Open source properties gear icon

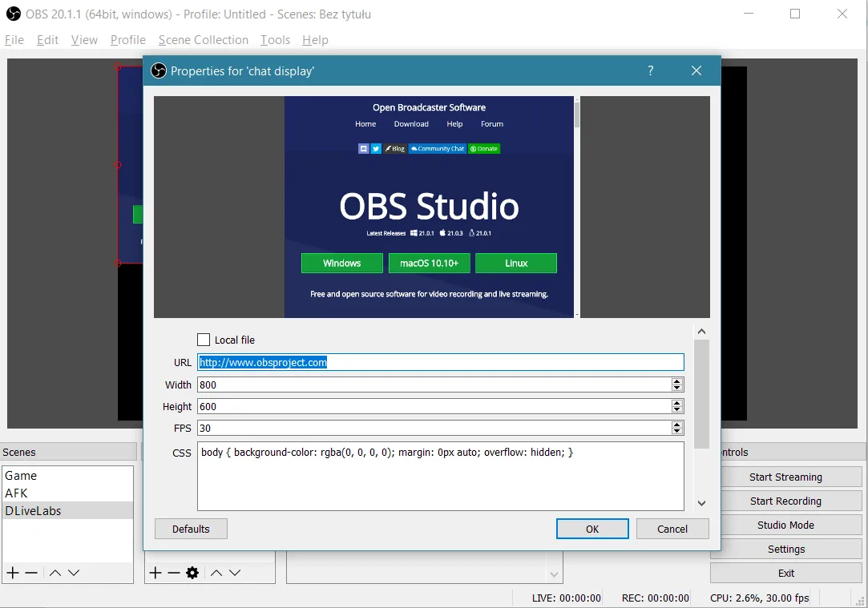(192, 573)
